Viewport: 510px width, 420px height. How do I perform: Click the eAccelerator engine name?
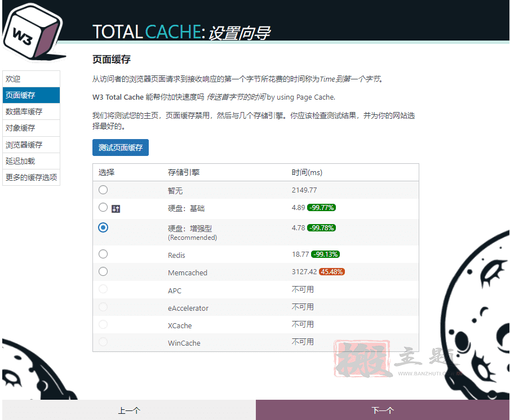(x=188, y=309)
